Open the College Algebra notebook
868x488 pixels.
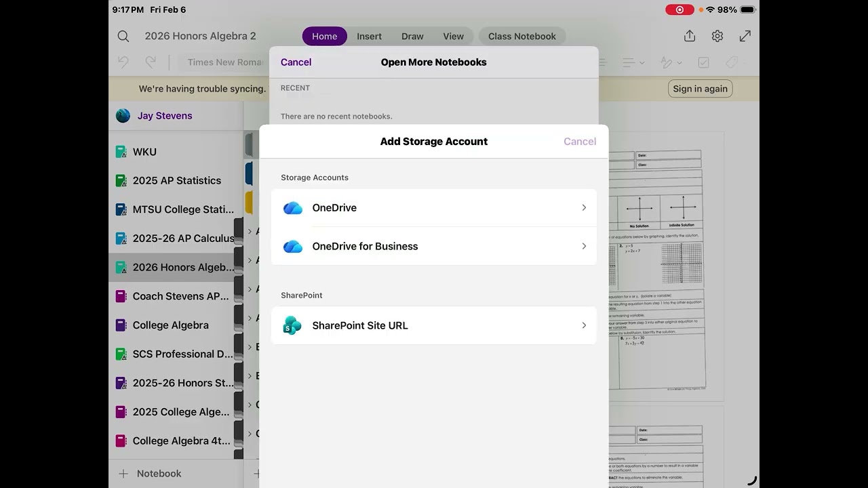(176, 325)
